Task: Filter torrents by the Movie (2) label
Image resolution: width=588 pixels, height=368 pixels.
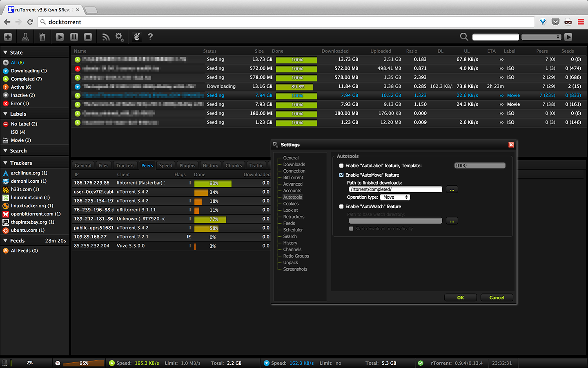Action: tap(21, 140)
